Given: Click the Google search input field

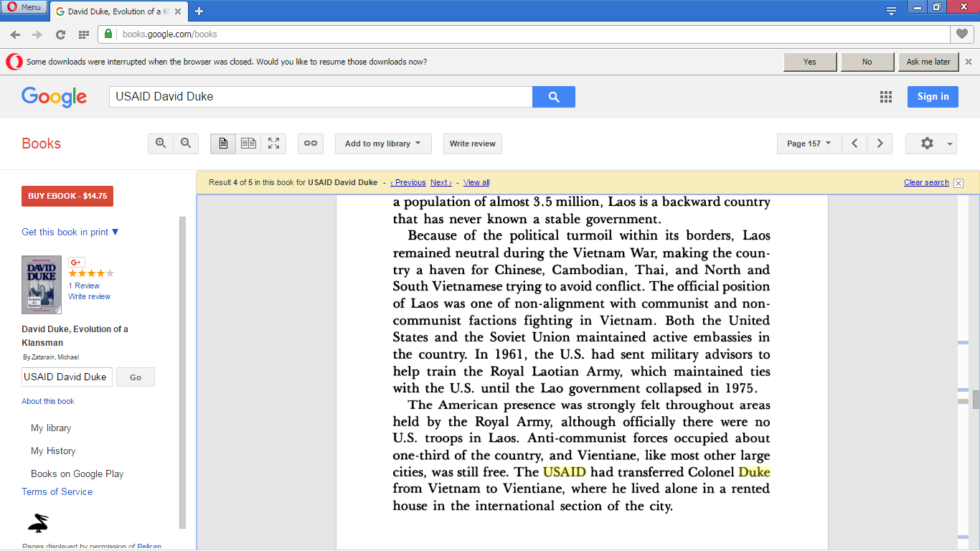Looking at the screenshot, I should [x=321, y=97].
